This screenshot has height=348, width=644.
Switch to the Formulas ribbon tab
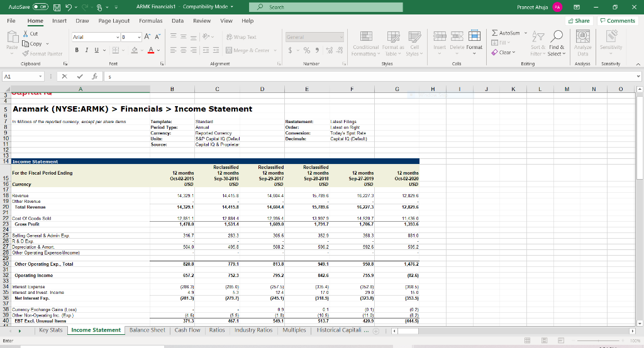(x=150, y=21)
